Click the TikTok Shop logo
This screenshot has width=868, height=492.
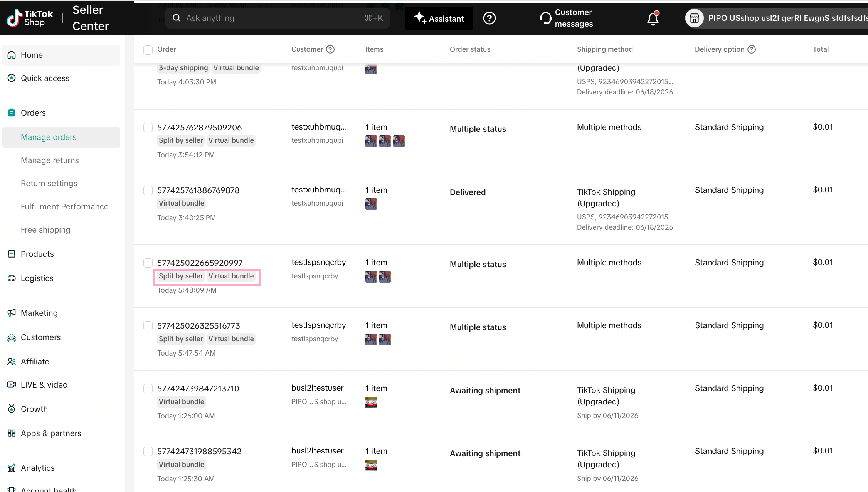(30, 18)
